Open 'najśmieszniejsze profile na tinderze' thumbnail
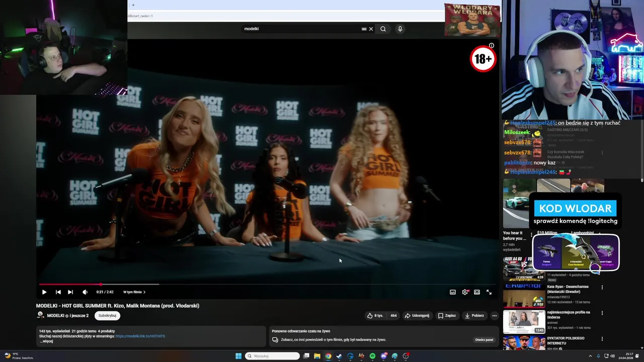Viewport: 644px width, 362px height. pyautogui.click(x=524, y=322)
